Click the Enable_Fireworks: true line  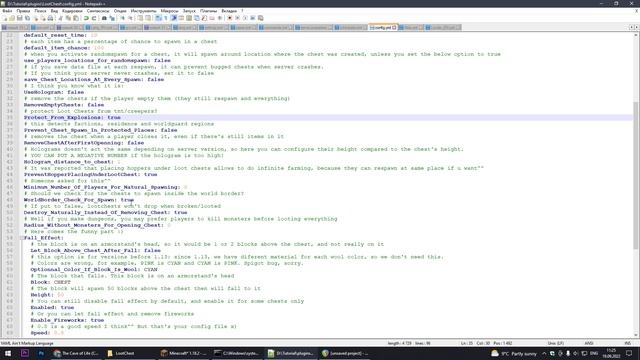tap(67, 320)
